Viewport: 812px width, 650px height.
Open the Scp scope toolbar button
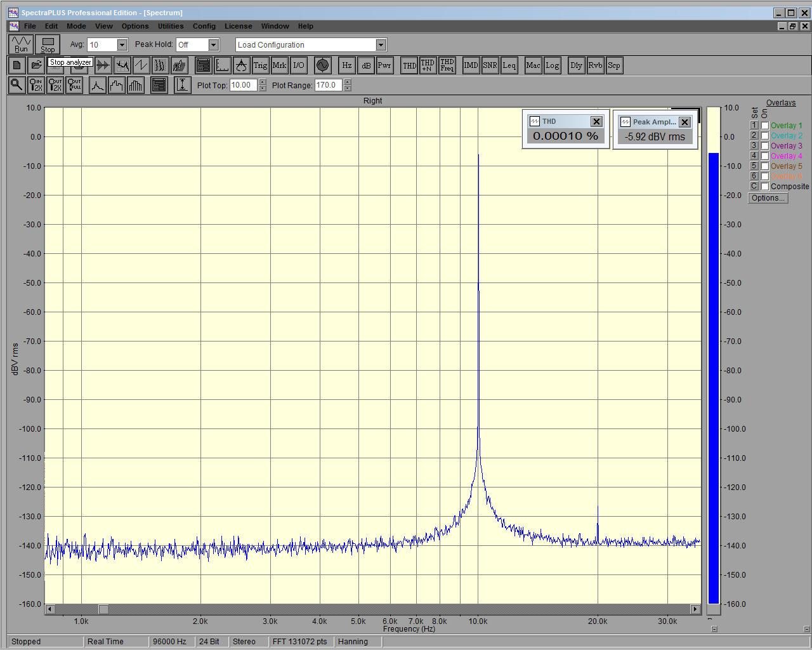613,65
